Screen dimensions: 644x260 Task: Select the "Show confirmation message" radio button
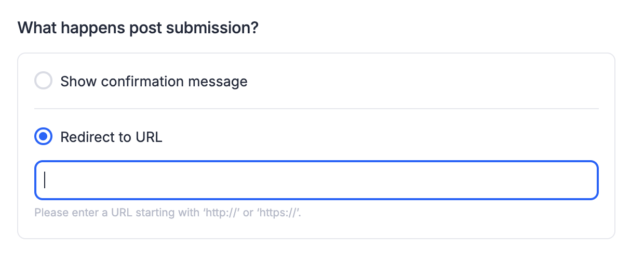[43, 81]
